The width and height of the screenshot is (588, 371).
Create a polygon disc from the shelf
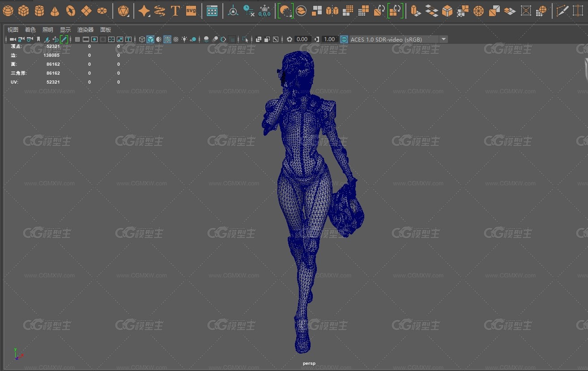pos(102,10)
